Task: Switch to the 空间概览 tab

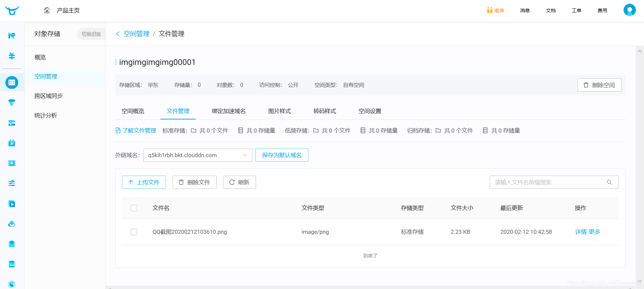Action: tap(133, 111)
